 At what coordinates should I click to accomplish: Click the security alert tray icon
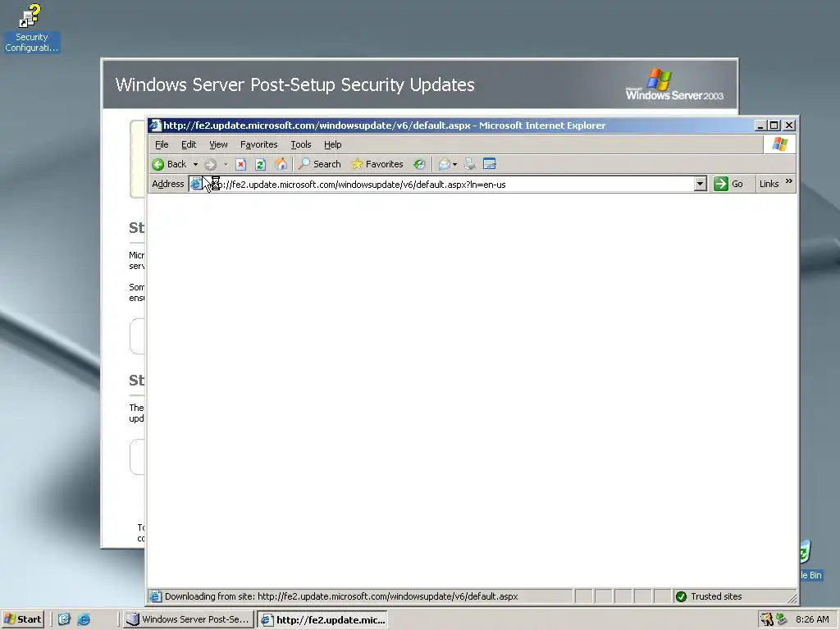click(x=767, y=620)
